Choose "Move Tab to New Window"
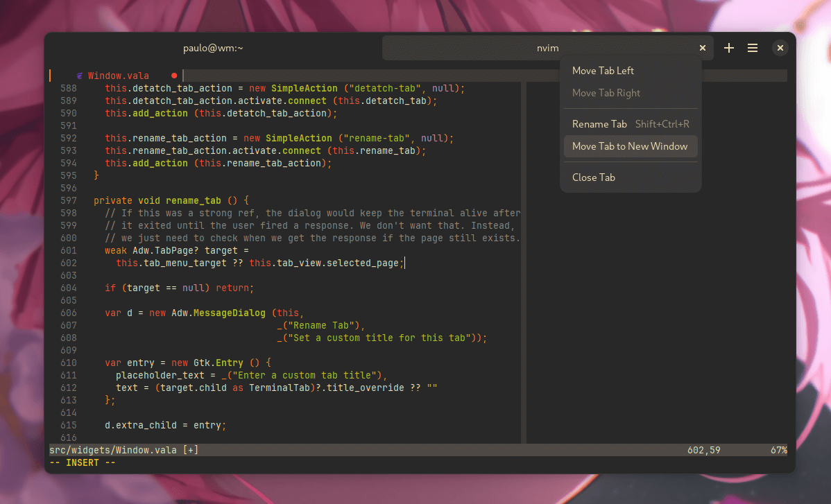Viewport: 831px width, 504px height. click(630, 146)
